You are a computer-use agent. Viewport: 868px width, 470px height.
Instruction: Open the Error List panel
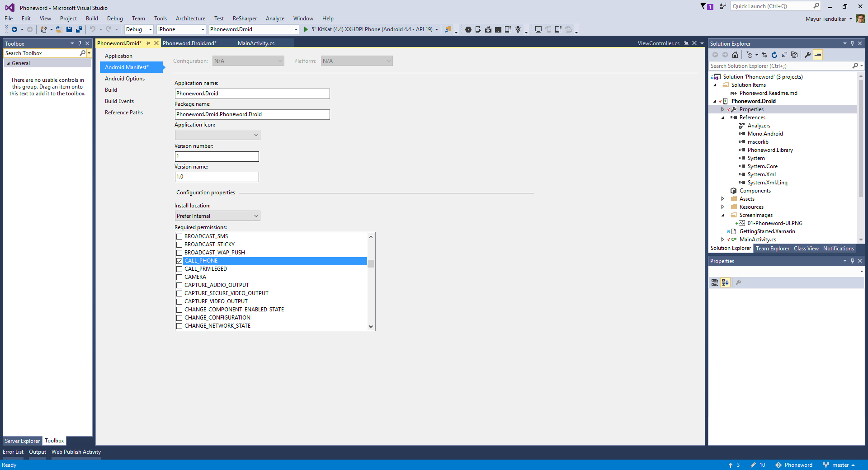point(13,452)
